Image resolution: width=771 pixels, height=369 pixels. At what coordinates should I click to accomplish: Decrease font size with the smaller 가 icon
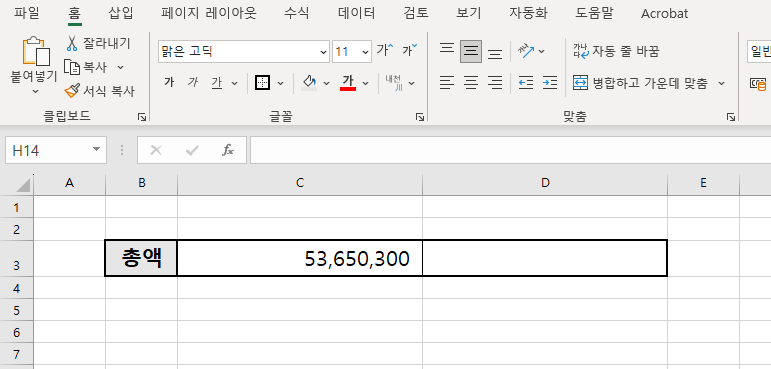point(410,50)
